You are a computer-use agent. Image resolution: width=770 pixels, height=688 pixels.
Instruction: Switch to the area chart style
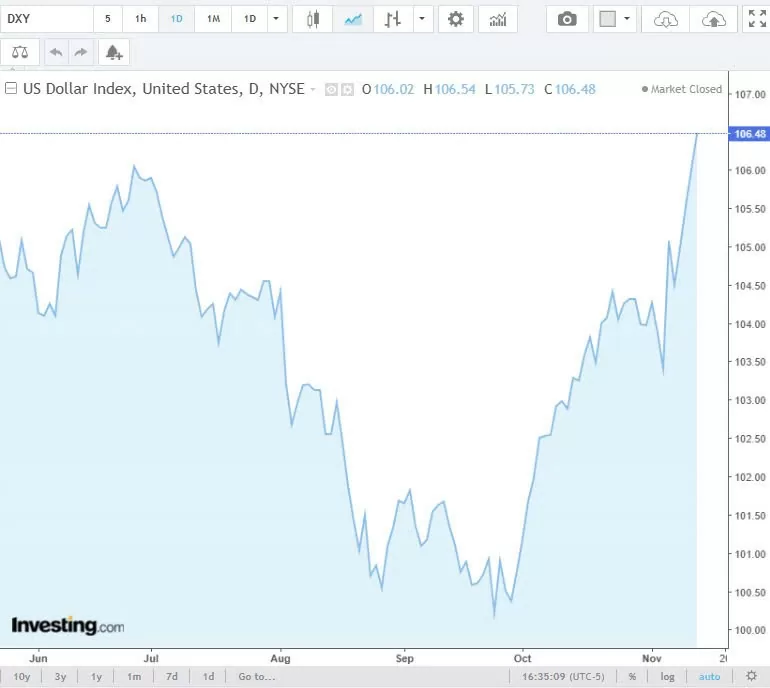point(352,19)
